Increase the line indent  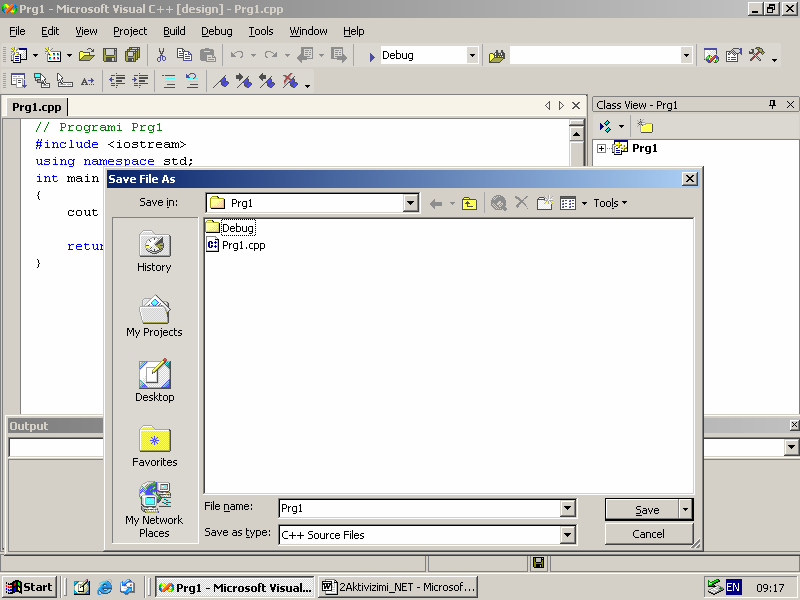pyautogui.click(x=140, y=81)
